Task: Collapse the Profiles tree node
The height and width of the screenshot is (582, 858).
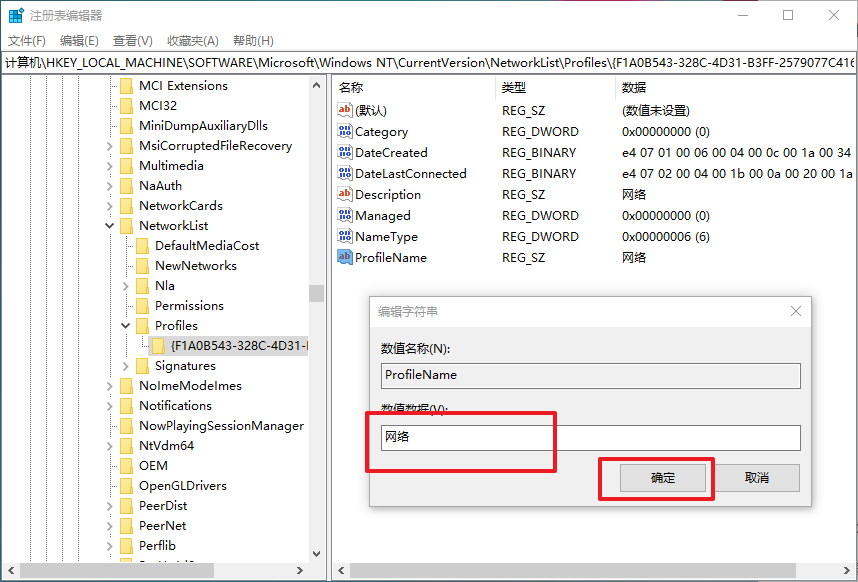Action: [126, 326]
